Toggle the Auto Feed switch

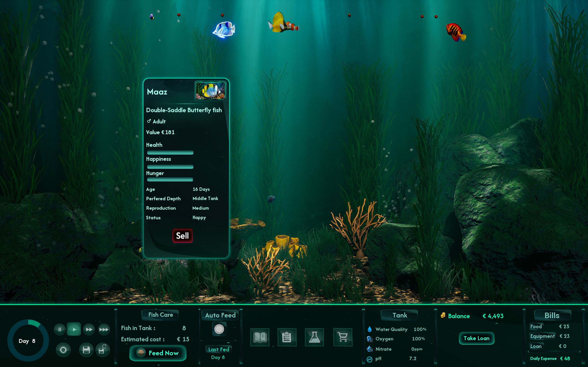[219, 329]
